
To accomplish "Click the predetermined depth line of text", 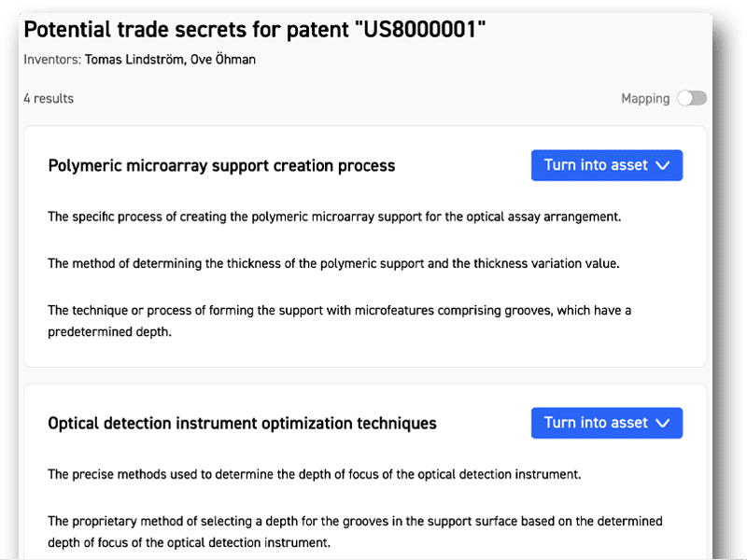I will pyautogui.click(x=109, y=330).
